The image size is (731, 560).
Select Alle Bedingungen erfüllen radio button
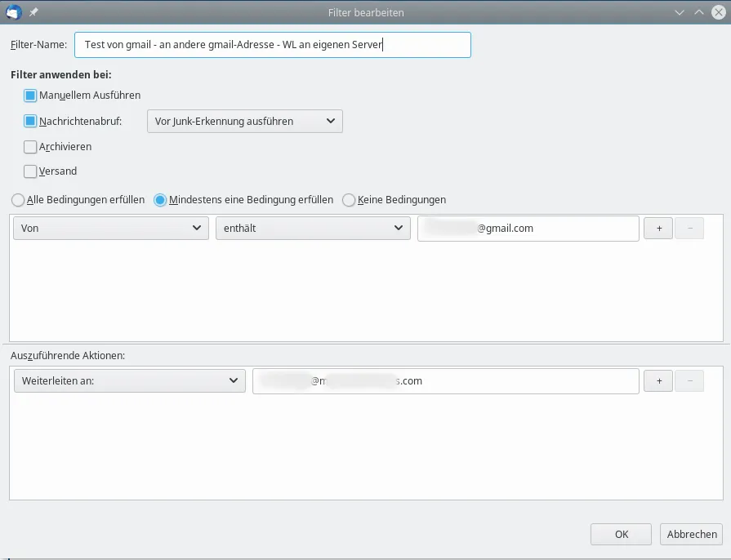coord(18,200)
